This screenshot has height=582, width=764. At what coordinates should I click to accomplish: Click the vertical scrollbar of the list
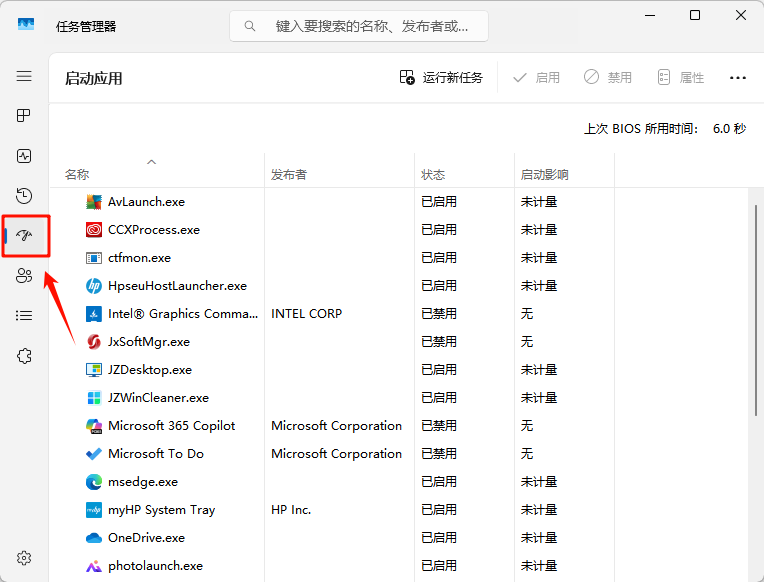(756, 310)
